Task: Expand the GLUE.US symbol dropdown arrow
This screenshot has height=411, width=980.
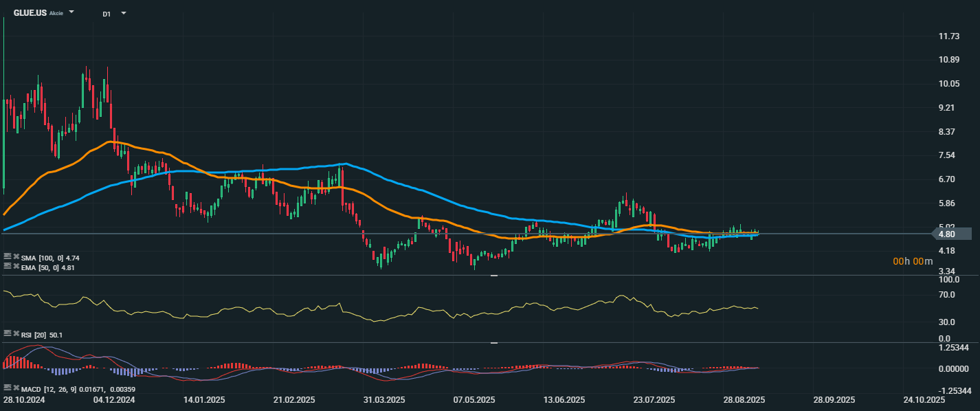Action: click(x=71, y=12)
